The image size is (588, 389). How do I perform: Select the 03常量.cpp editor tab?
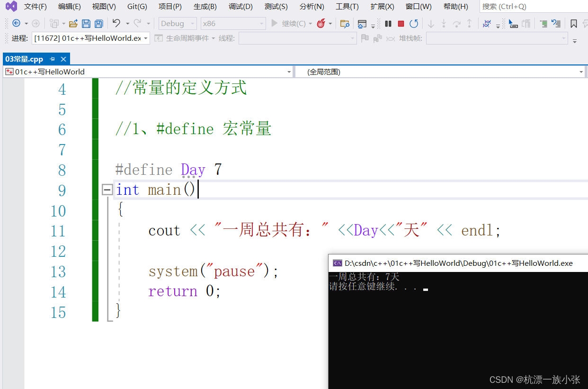24,59
